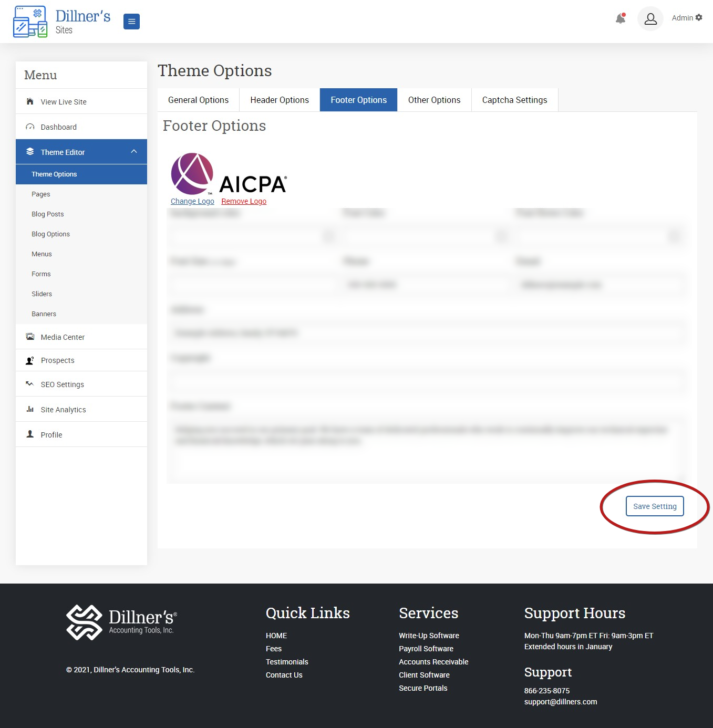Click the hamburger menu toggle button
The image size is (713, 728).
pyautogui.click(x=131, y=22)
